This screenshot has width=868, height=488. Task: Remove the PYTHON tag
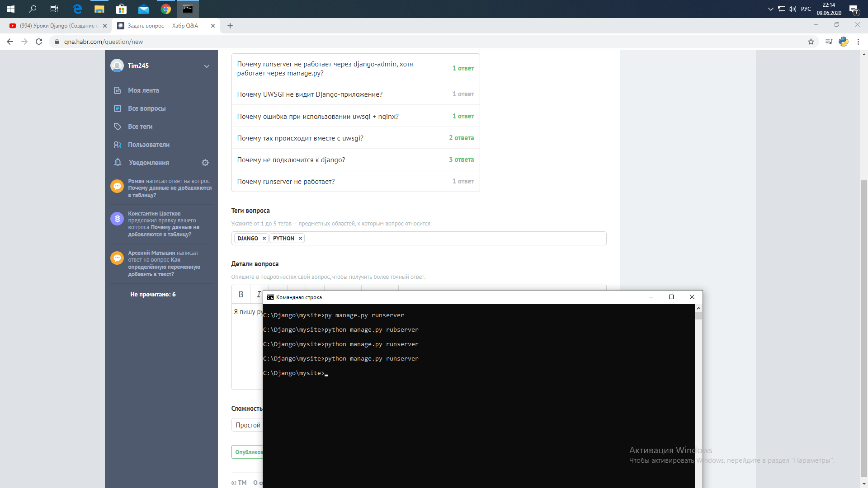coord(300,239)
